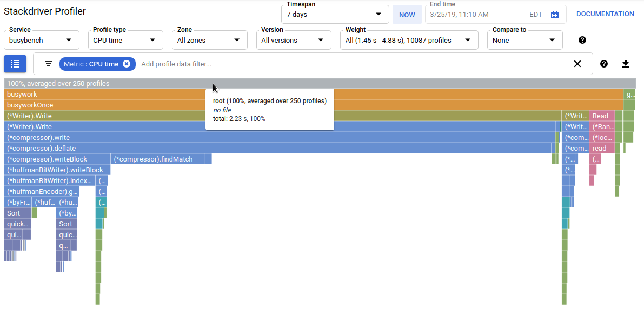Select the (*compressor).findMatch frame
Image resolution: width=644 pixels, height=316 pixels.
click(x=161, y=159)
